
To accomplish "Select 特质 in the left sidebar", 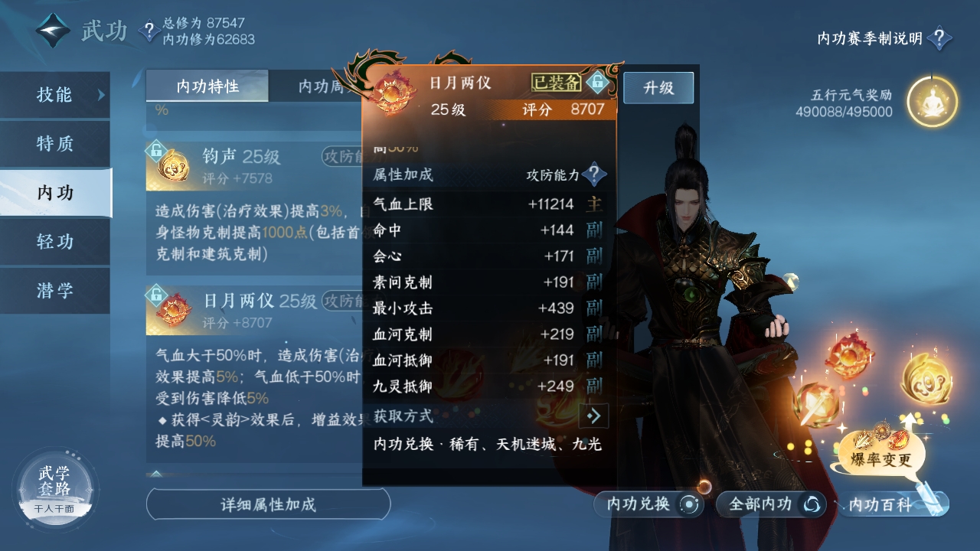I will tap(55, 144).
